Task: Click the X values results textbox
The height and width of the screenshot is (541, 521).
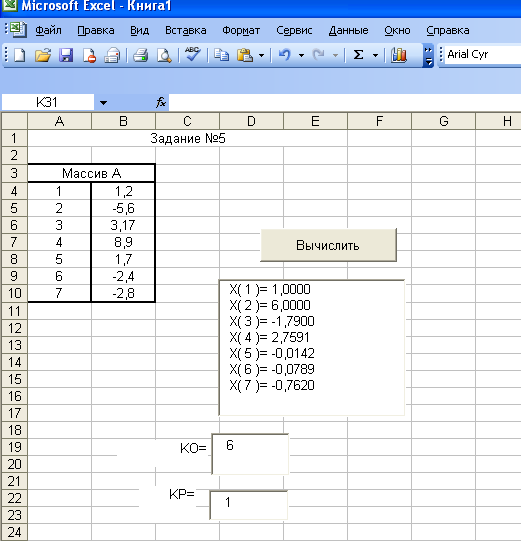Action: [x=312, y=348]
